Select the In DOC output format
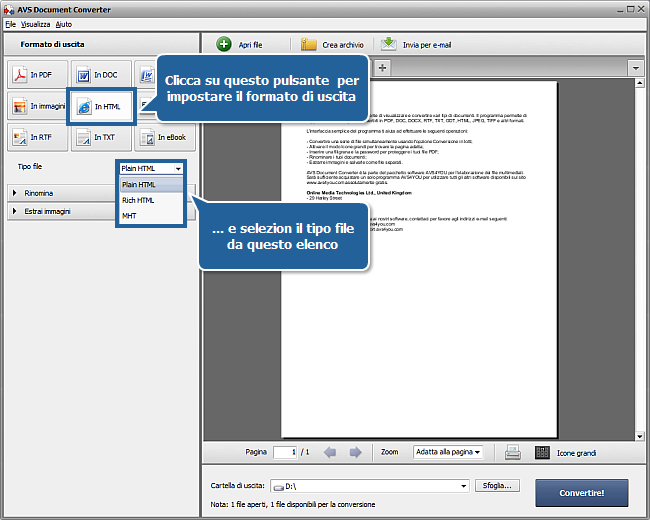Image resolution: width=650 pixels, height=520 pixels. [101, 75]
